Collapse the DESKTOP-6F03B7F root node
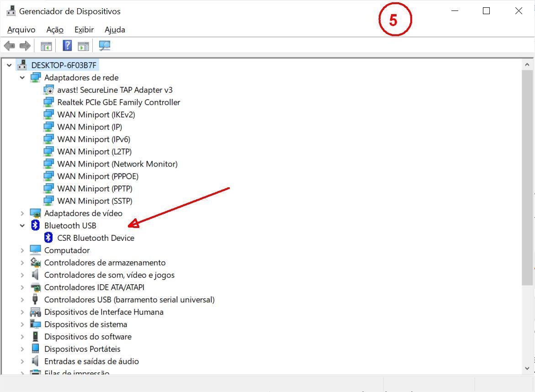Viewport: 535px width, 392px height. point(9,65)
